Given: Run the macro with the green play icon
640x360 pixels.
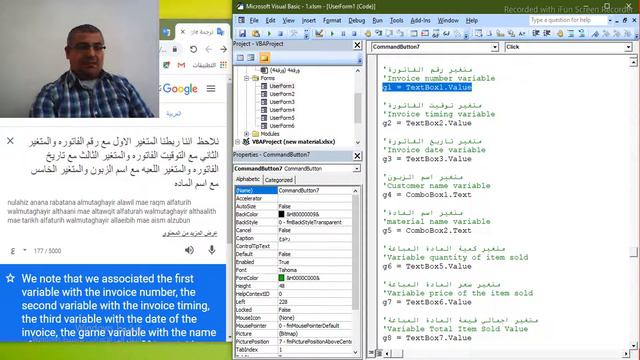Looking at the screenshot, I should (x=332, y=33).
